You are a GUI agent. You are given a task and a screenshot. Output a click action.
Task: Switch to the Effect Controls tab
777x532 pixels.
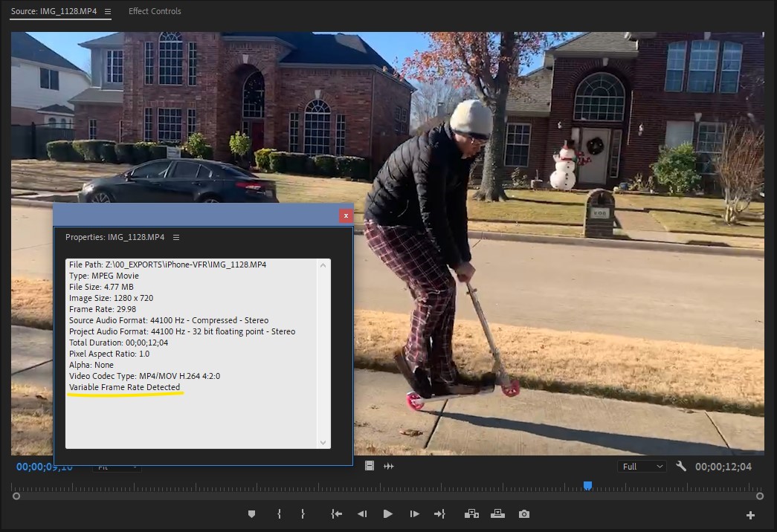[x=155, y=11]
